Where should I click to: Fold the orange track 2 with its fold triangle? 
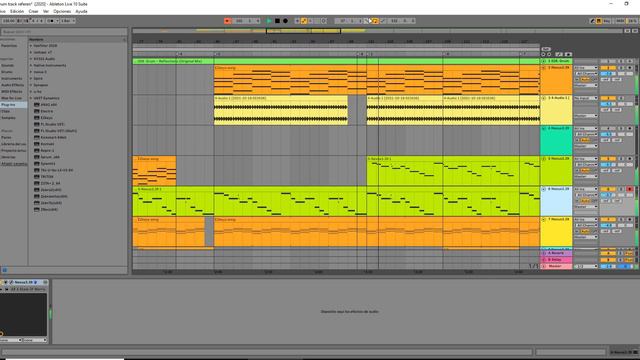[544, 67]
